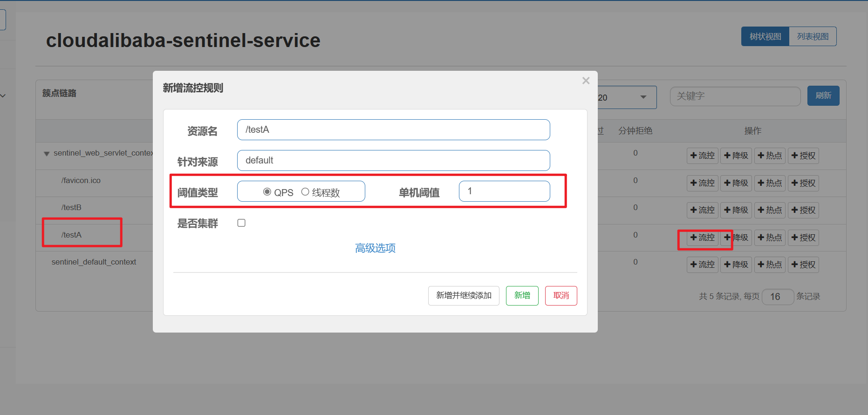Screen dimensions: 868x415
Task: Click the 操作 column header
Action: 752,131
